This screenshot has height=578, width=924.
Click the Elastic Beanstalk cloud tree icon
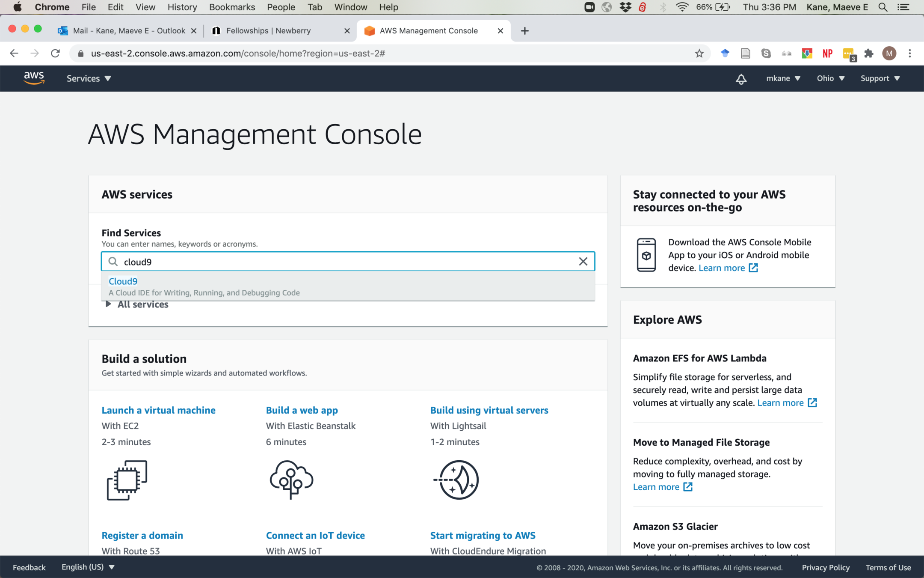coord(291,480)
